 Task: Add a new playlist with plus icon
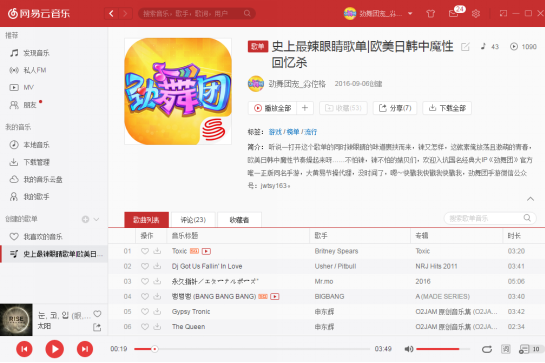[85, 219]
